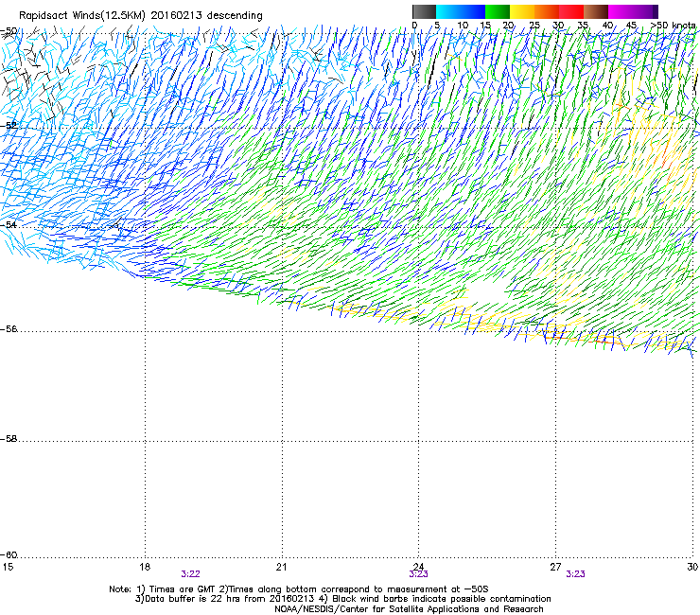This screenshot has height=615, width=700.
Task: Select the '-52' latitude axis label
Action: pos(9,126)
